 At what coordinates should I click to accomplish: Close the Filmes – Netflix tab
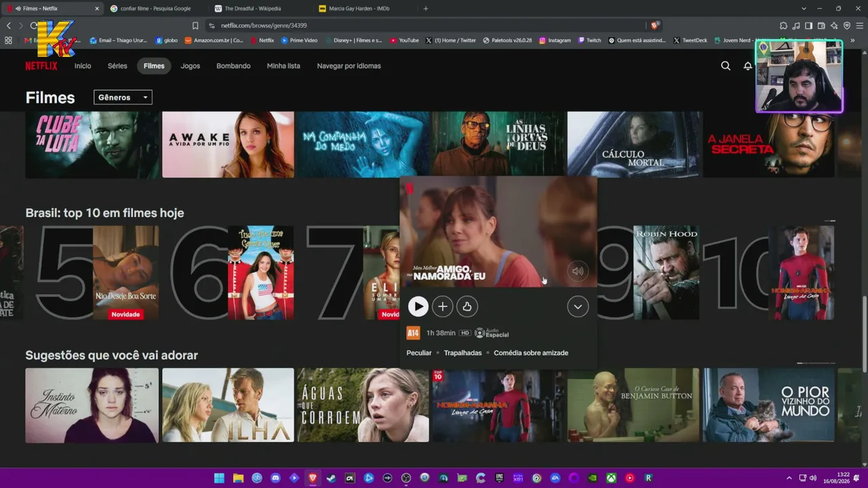tap(96, 8)
